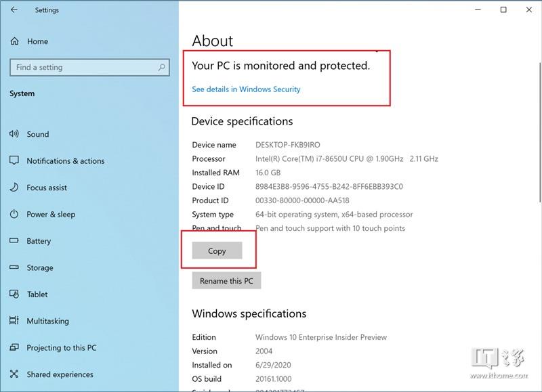Screen dimensions: 542x392
Task: Go back with the arrow icon
Action: pyautogui.click(x=14, y=9)
